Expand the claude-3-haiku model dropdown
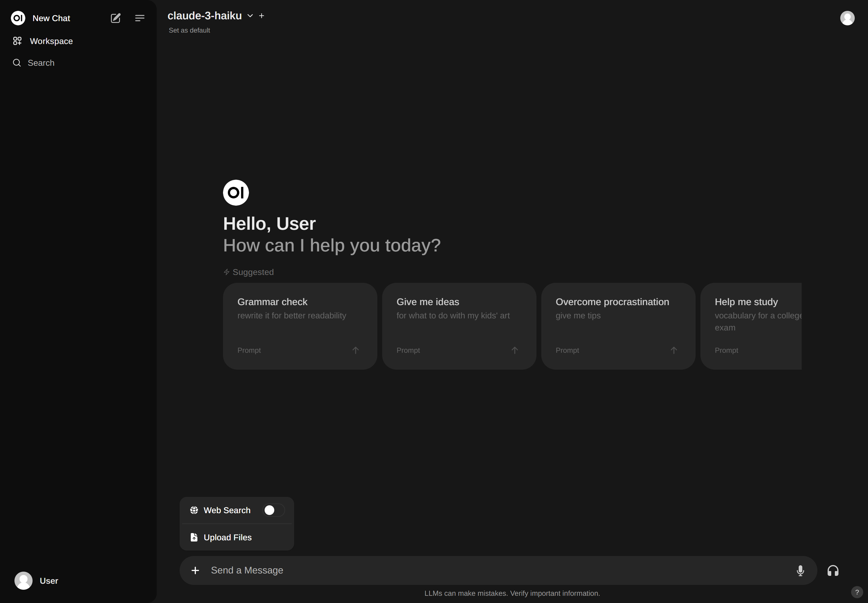The image size is (868, 603). 250,16
